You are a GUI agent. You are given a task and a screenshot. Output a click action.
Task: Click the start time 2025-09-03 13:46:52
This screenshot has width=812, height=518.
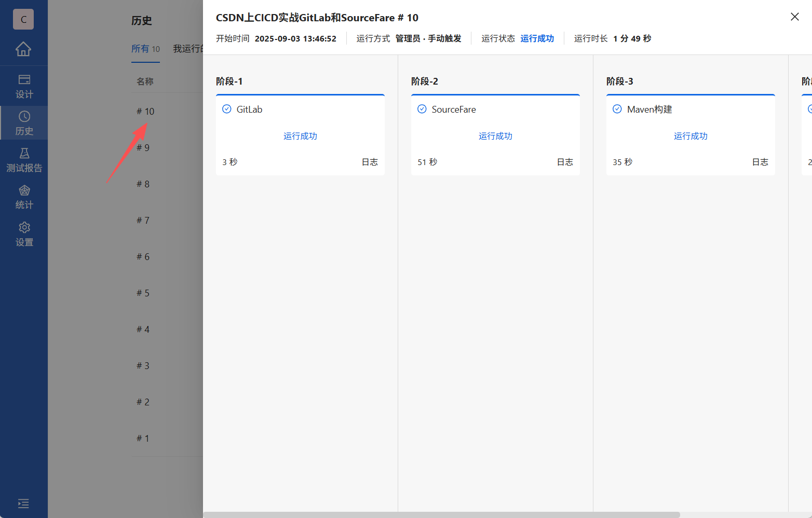click(295, 38)
